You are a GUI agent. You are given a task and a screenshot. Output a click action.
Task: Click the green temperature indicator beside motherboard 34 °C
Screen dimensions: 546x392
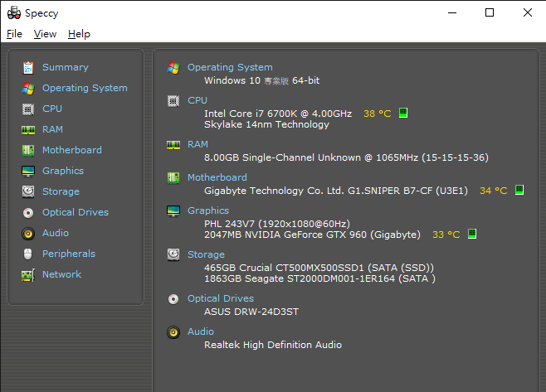[x=519, y=191]
